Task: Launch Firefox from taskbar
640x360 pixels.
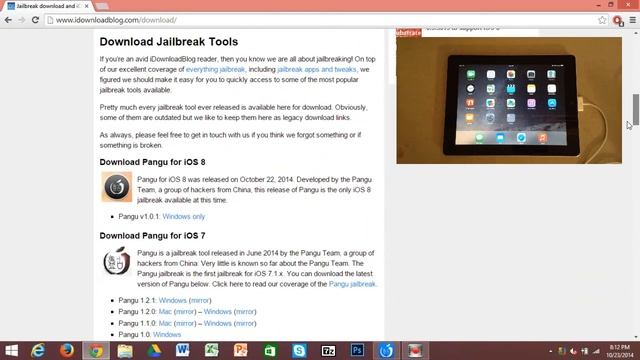Action: click(x=67, y=351)
